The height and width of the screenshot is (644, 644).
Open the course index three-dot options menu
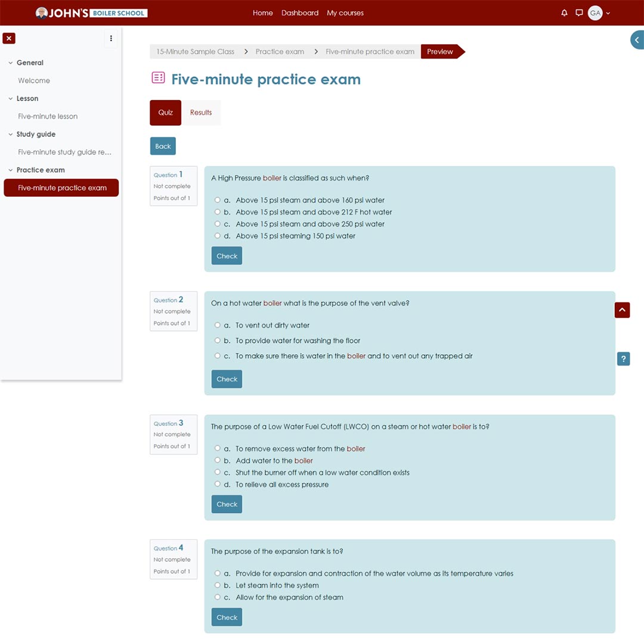(111, 38)
